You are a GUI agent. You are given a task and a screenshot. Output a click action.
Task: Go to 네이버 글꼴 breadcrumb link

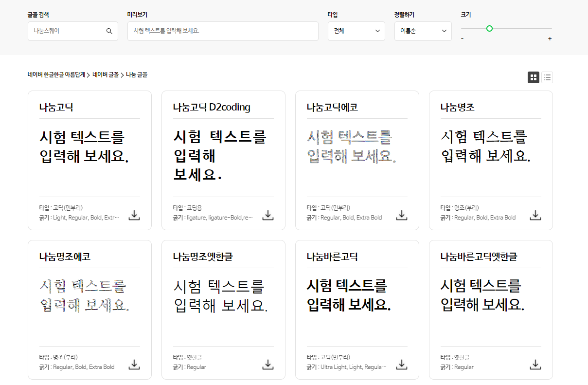click(x=106, y=75)
